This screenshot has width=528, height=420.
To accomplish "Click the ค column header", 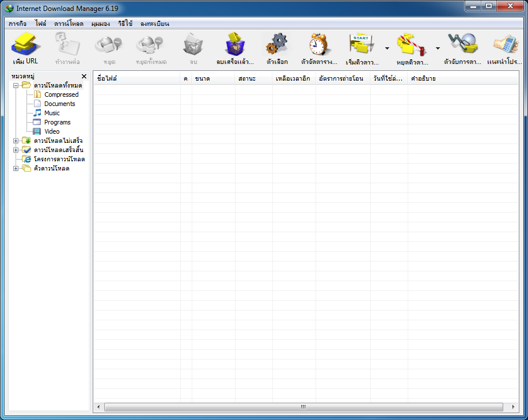I will tap(186, 78).
